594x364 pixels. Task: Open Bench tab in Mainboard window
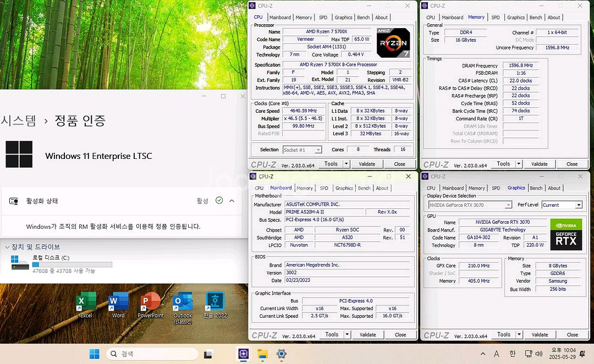364,188
